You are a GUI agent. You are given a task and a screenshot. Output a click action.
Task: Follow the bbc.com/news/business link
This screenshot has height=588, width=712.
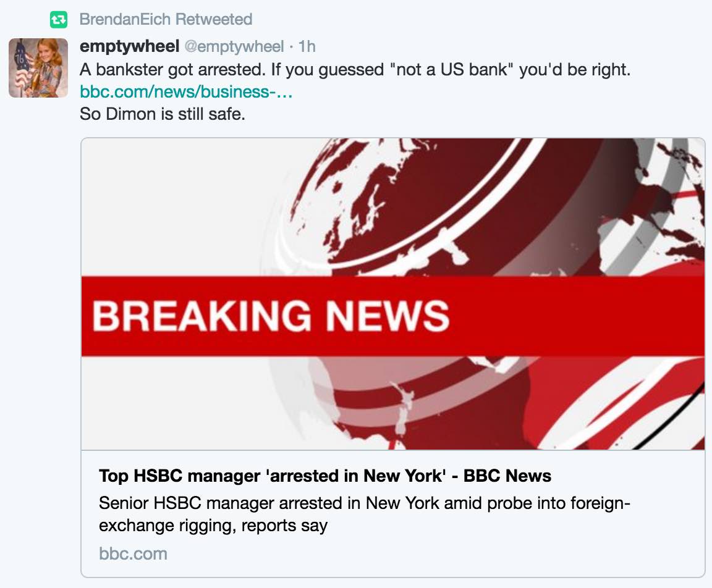(186, 92)
